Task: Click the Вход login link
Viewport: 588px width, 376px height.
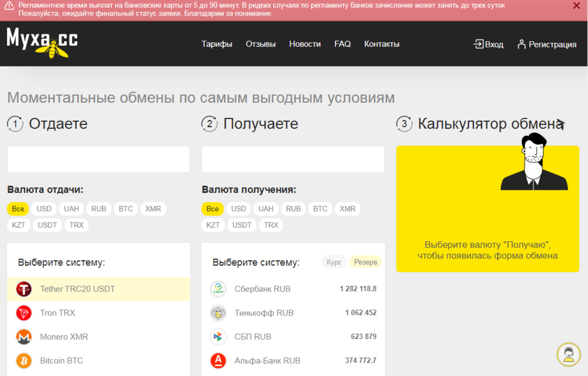Action: pyautogui.click(x=488, y=44)
